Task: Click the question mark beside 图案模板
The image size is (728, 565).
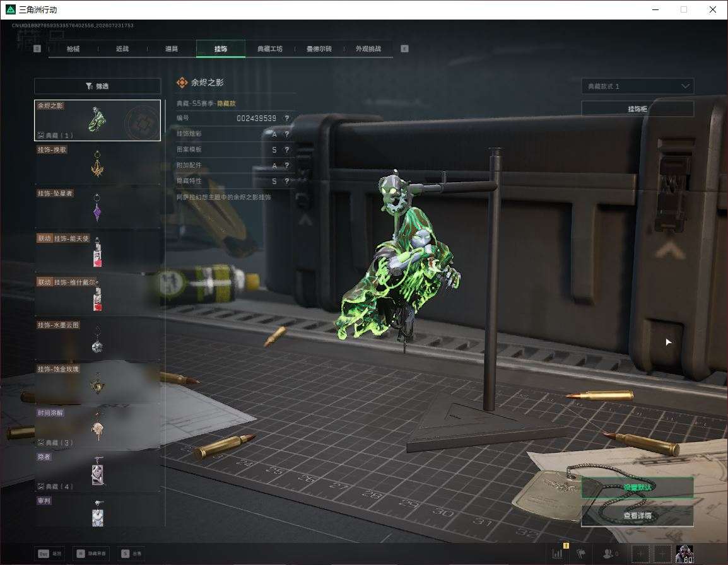Action: (x=287, y=149)
